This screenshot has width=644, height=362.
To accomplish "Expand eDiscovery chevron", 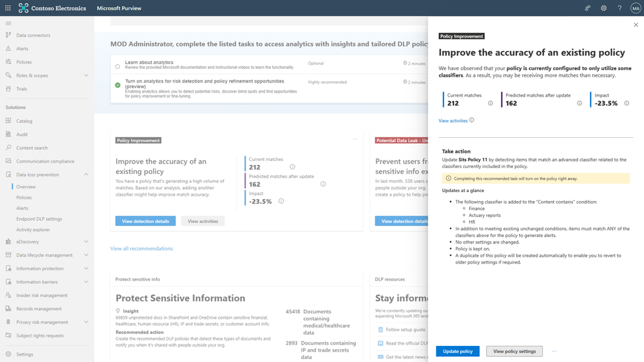I will tap(86, 242).
